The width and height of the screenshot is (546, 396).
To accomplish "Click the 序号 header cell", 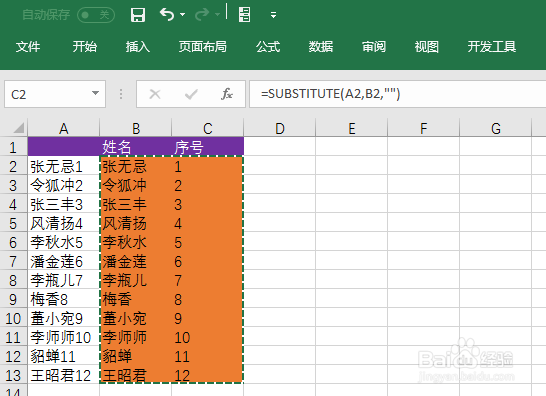I will pyautogui.click(x=208, y=147).
